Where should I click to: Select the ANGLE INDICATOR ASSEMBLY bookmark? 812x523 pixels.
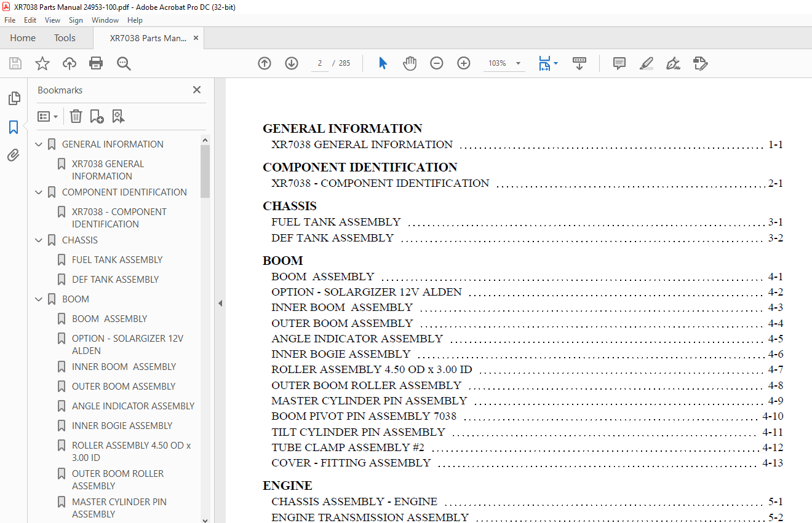133,406
